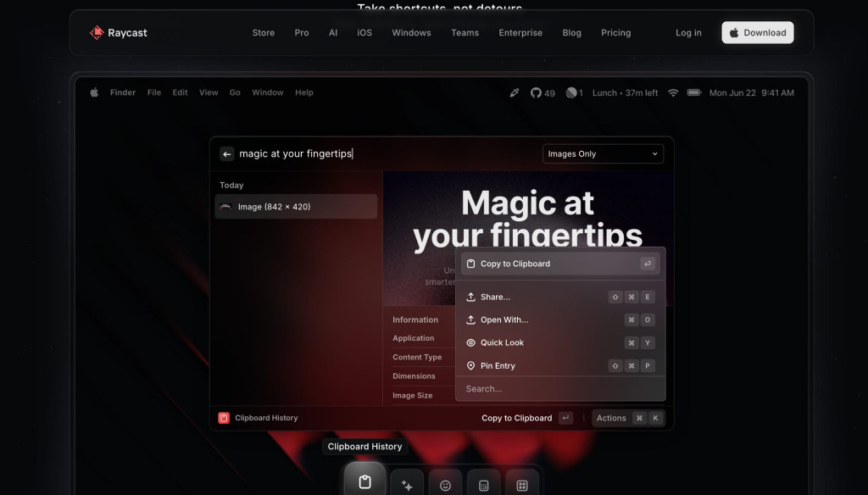Click the actions Search... field

[x=560, y=389]
